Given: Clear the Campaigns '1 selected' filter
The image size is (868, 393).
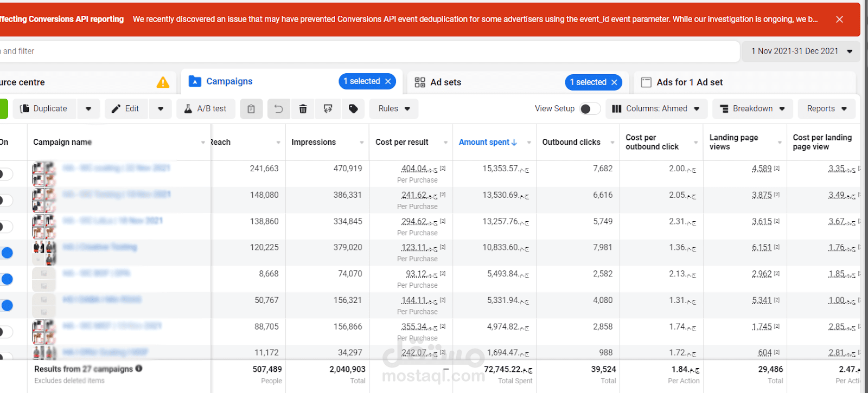Looking at the screenshot, I should point(388,81).
